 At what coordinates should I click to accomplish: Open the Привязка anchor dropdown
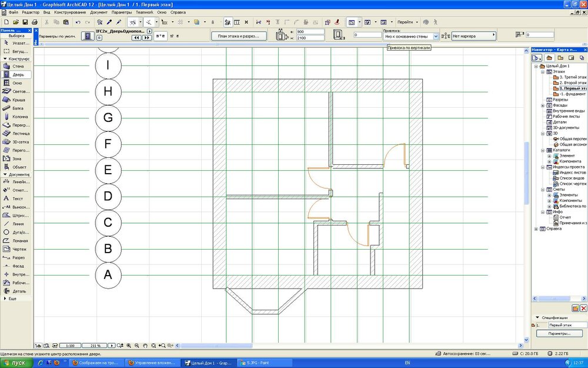(436, 37)
